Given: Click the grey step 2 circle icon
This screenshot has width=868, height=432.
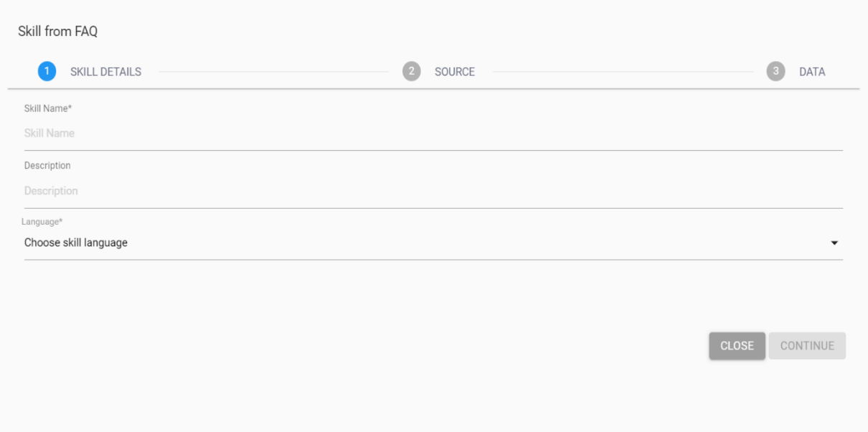Looking at the screenshot, I should [x=411, y=72].
